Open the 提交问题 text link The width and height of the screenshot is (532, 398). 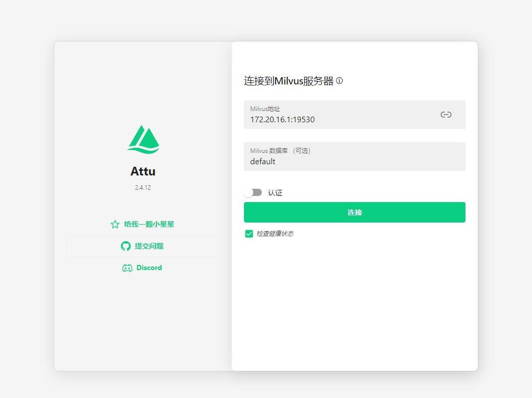tap(149, 246)
